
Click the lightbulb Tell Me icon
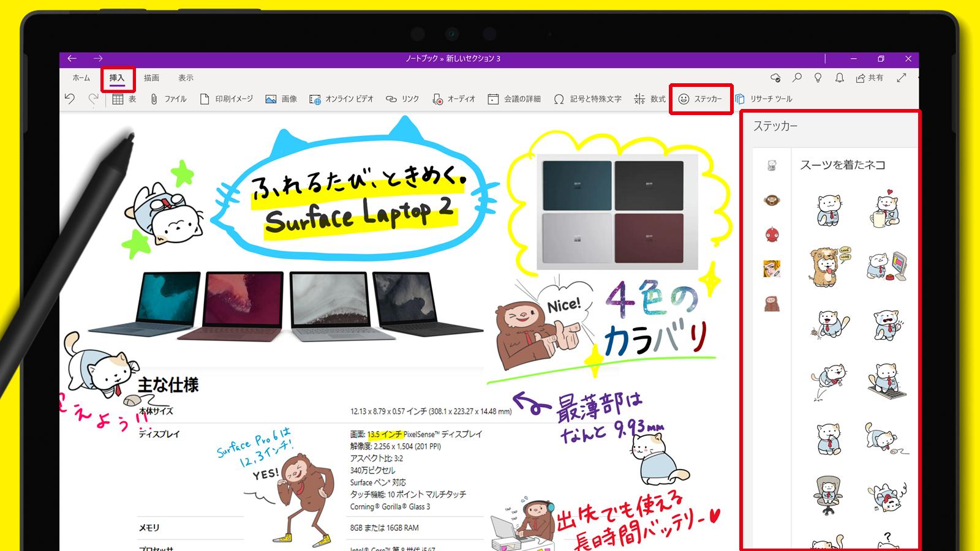[818, 78]
